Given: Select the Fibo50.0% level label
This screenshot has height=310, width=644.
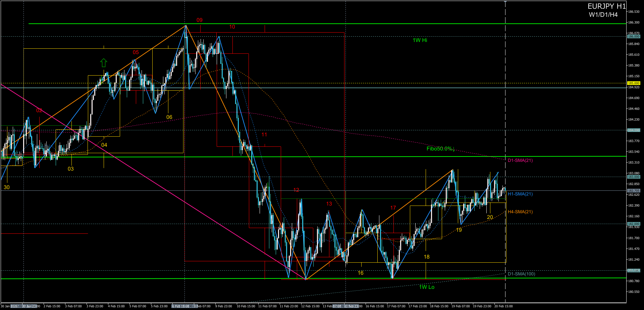Looking at the screenshot, I should [x=440, y=149].
